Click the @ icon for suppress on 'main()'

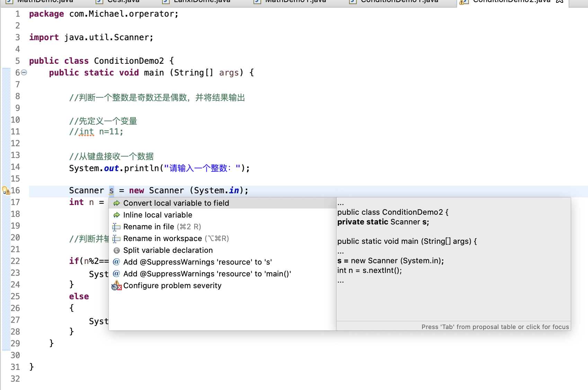coord(117,274)
